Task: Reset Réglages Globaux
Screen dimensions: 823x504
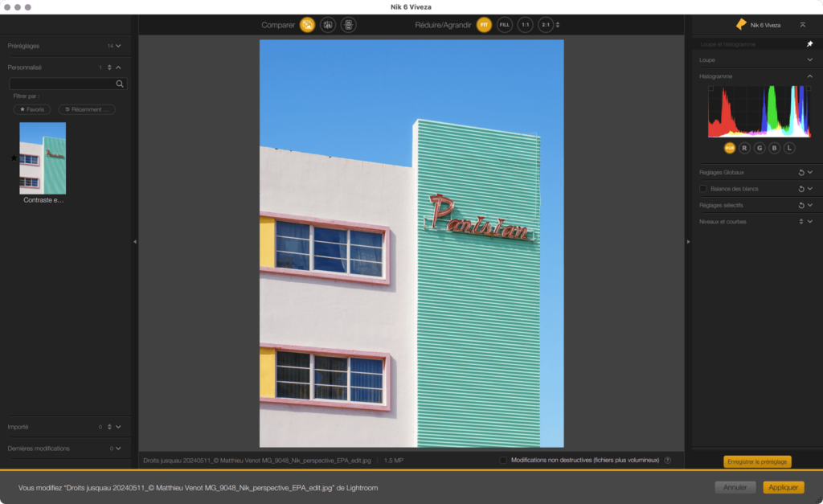Action: point(801,172)
